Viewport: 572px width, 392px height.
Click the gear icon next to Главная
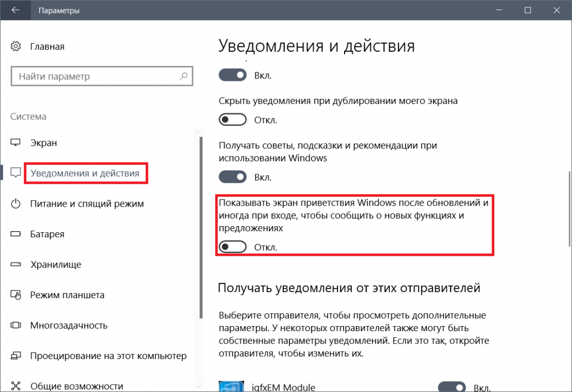pyautogui.click(x=16, y=46)
